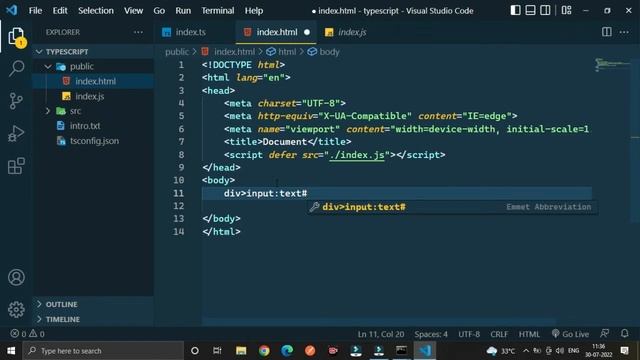Open the Edit menu
Viewport: 640px width, 360px height.
[x=60, y=11]
